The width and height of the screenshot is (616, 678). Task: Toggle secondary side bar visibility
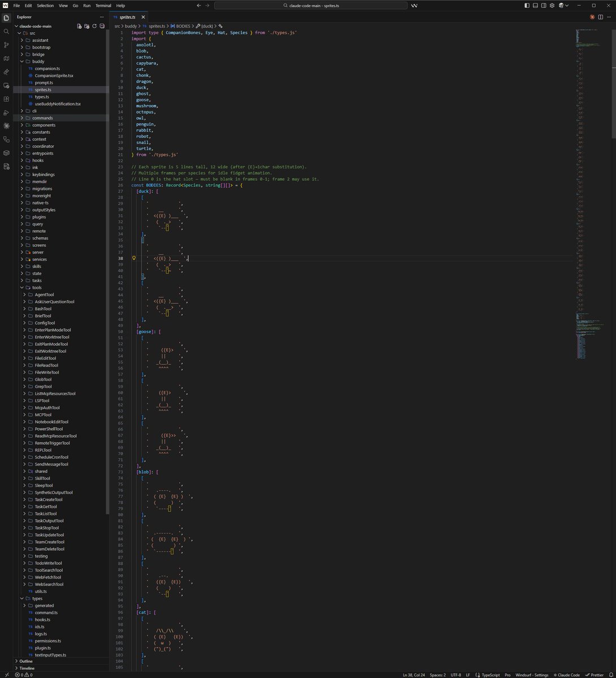click(x=544, y=5)
